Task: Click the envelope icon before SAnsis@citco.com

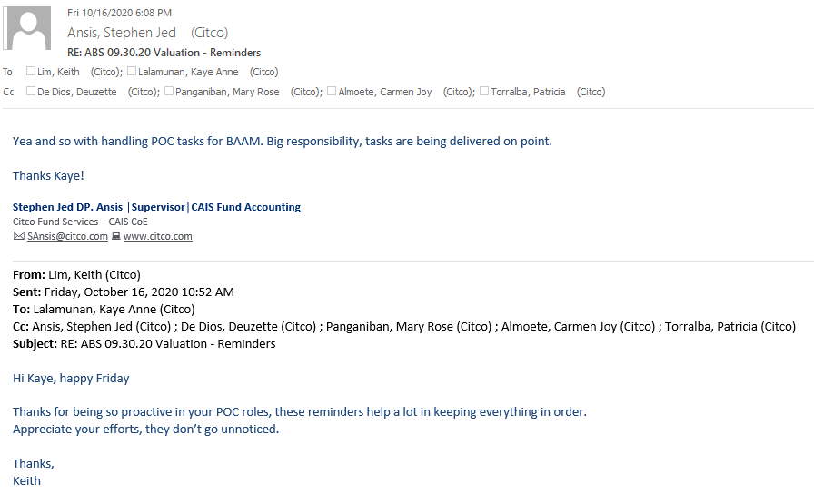Action: [18, 236]
